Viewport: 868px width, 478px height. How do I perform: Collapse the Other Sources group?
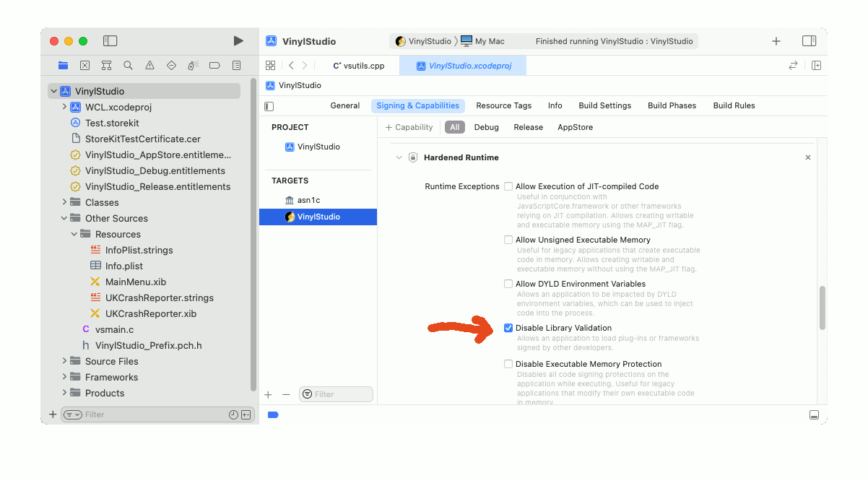click(64, 218)
